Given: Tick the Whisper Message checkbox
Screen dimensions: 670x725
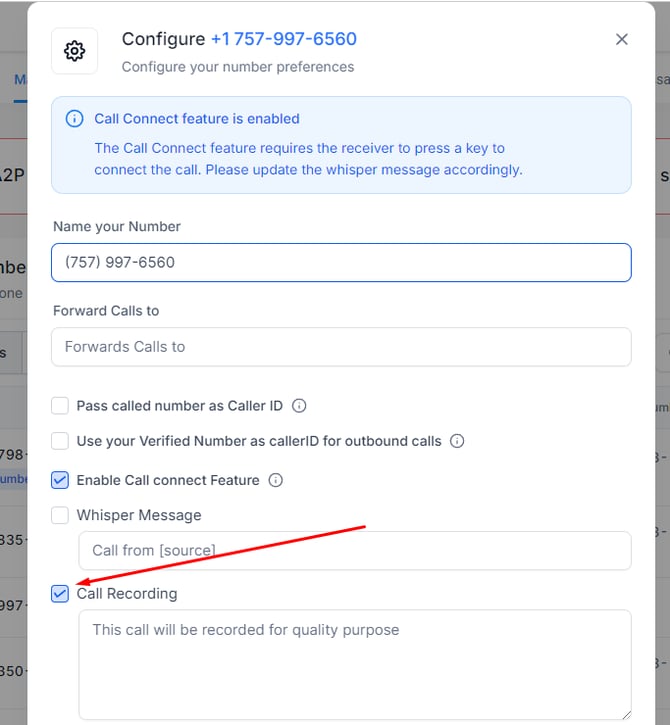Looking at the screenshot, I should (x=60, y=515).
